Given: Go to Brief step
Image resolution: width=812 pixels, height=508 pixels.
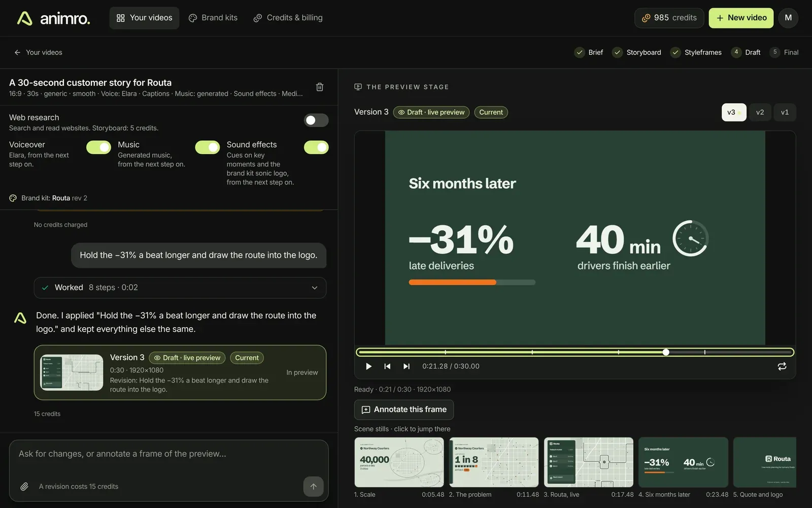Looking at the screenshot, I should coord(589,52).
